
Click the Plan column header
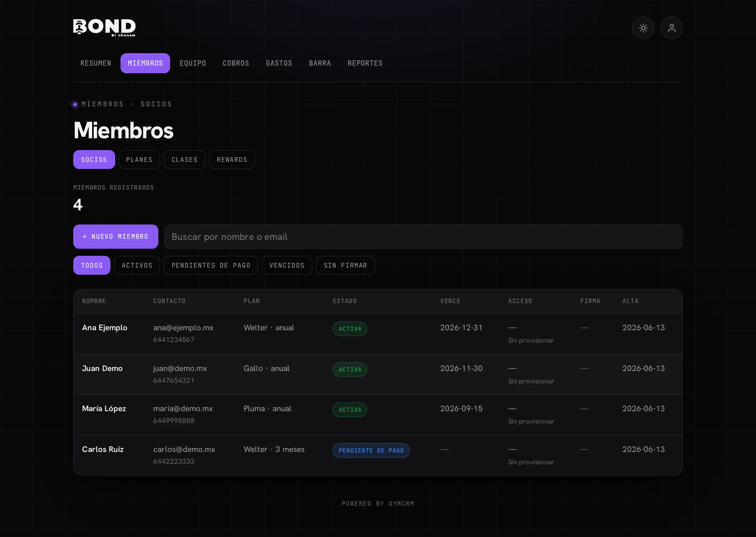(x=252, y=301)
